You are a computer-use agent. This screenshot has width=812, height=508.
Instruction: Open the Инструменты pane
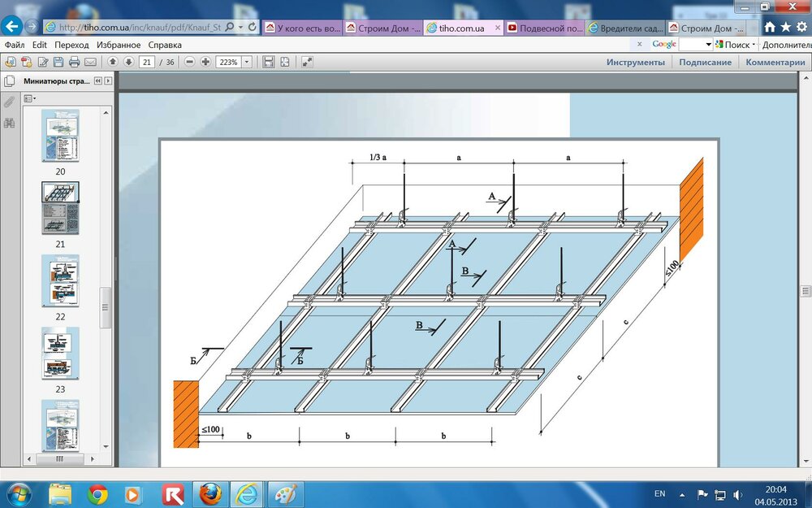(635, 62)
